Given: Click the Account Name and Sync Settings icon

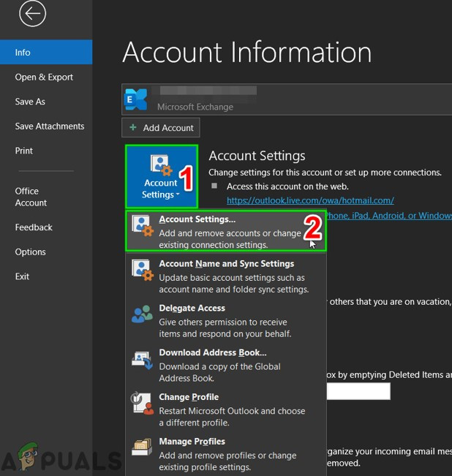Looking at the screenshot, I should point(142,271).
